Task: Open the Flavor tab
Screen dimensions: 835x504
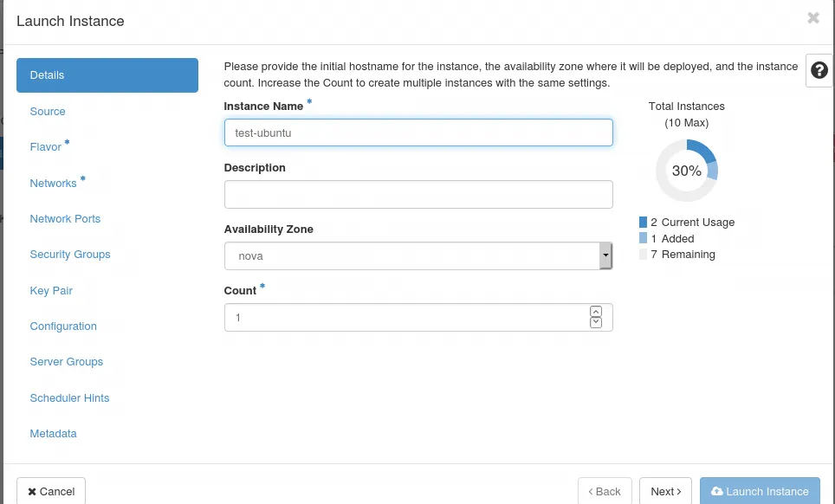Action: click(46, 147)
